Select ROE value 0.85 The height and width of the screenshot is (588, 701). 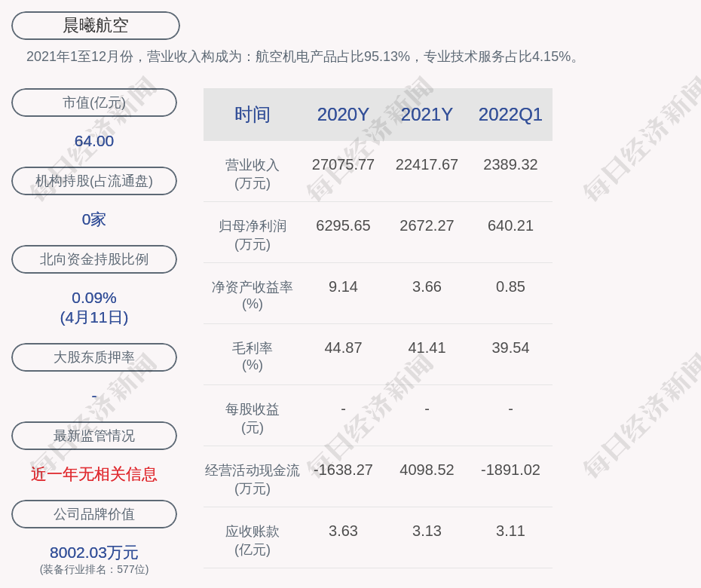pos(510,286)
